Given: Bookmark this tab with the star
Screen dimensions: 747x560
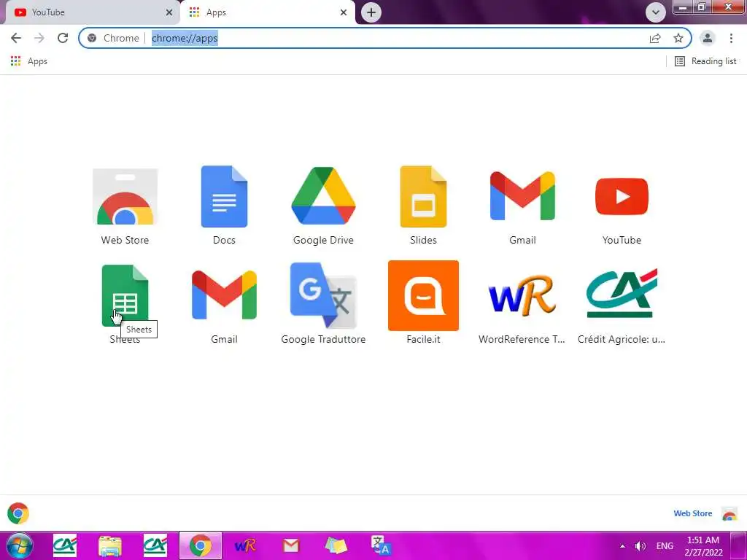Looking at the screenshot, I should [x=678, y=38].
